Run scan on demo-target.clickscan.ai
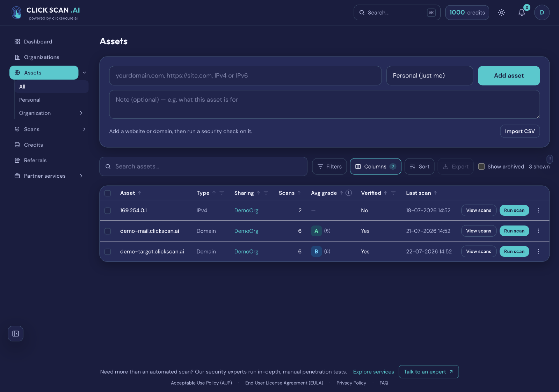 click(x=514, y=252)
